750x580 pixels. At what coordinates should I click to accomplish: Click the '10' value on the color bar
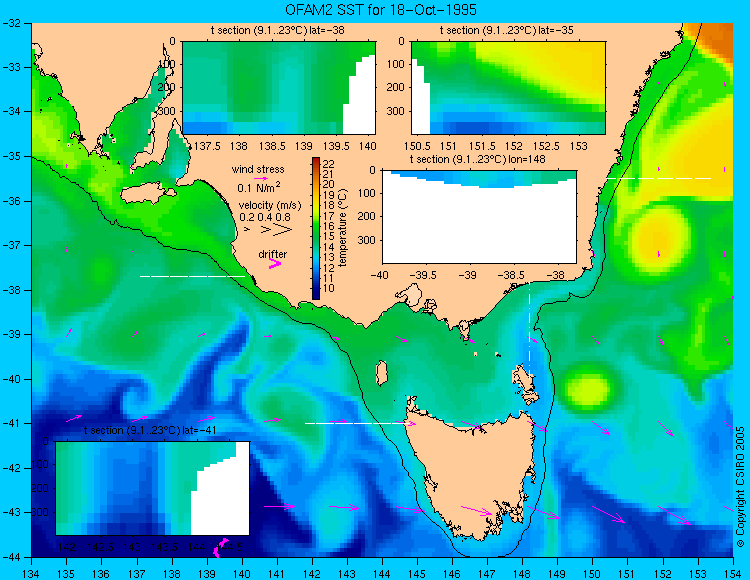[329, 288]
